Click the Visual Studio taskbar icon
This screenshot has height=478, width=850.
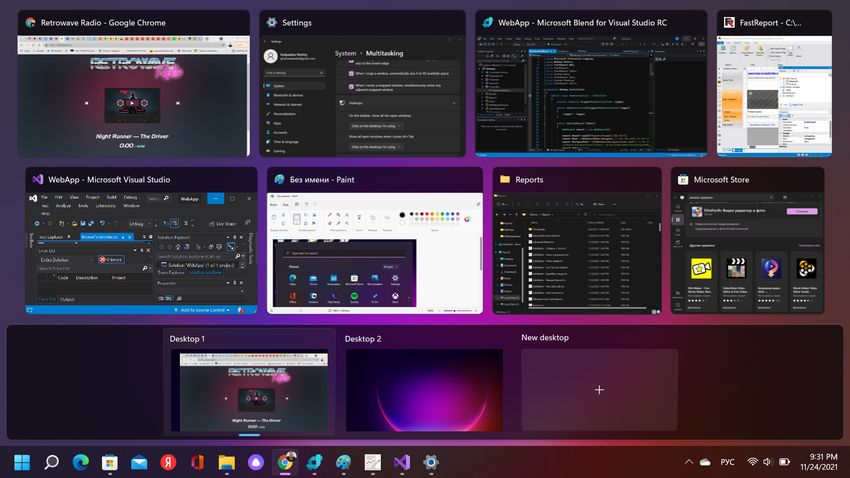click(402, 462)
